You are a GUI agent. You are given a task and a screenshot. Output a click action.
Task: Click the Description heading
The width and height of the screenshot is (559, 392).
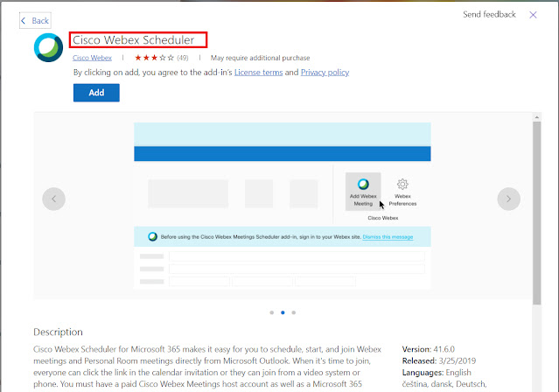pyautogui.click(x=58, y=332)
